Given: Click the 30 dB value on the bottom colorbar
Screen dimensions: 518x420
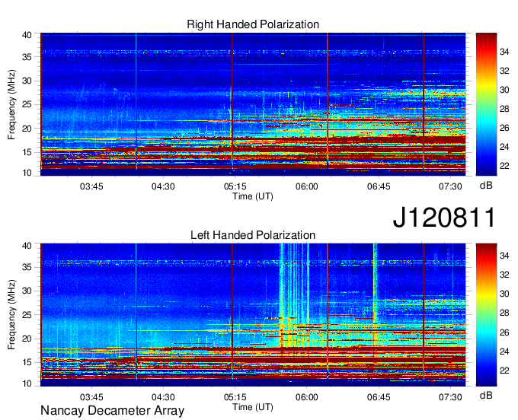Looking at the screenshot, I should [x=504, y=294].
